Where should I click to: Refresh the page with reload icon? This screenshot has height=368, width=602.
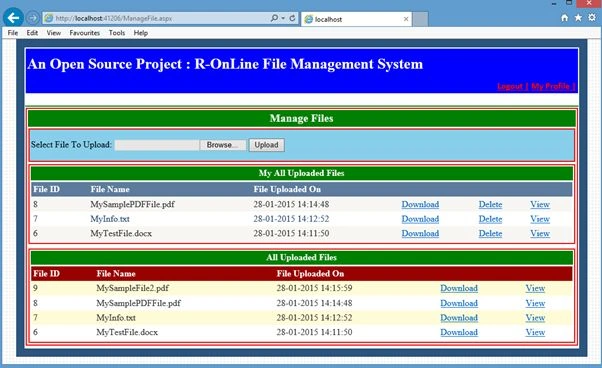pyautogui.click(x=292, y=18)
